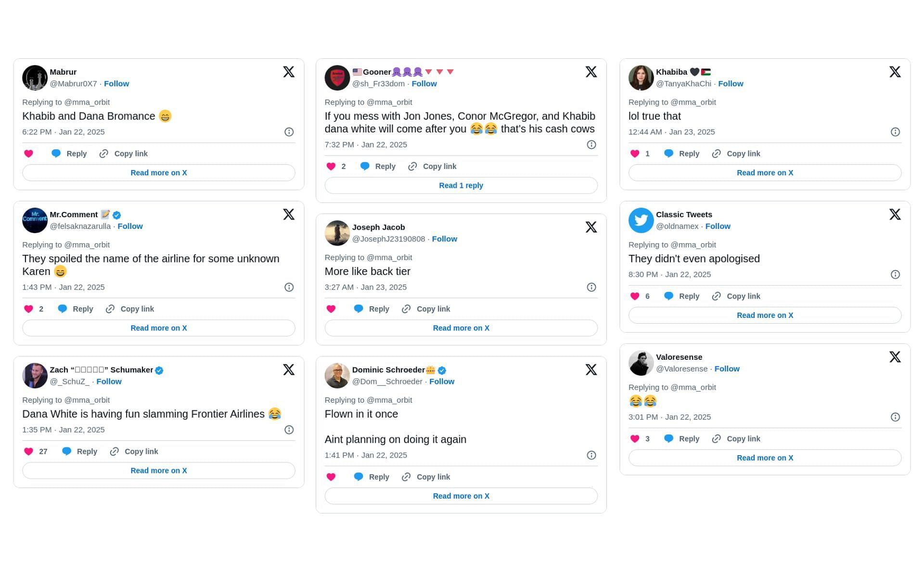This screenshot has height=578, width=924.
Task: Click the reply icon on Joseph Jacob's tweet
Action: [x=359, y=308]
